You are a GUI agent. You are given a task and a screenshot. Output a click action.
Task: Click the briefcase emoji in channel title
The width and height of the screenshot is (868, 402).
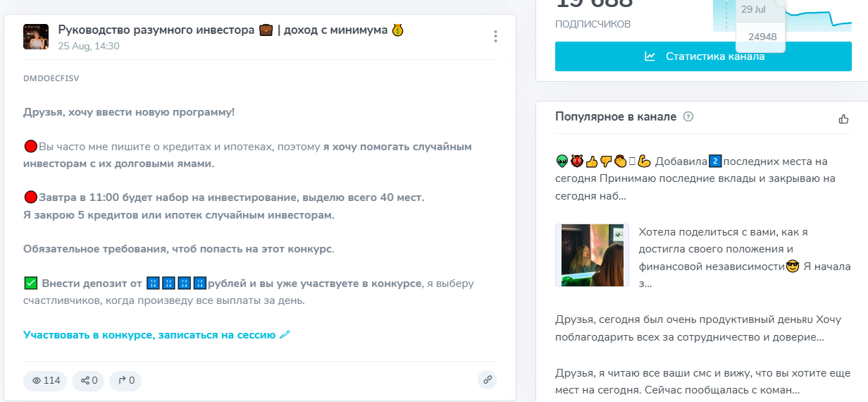tap(266, 30)
